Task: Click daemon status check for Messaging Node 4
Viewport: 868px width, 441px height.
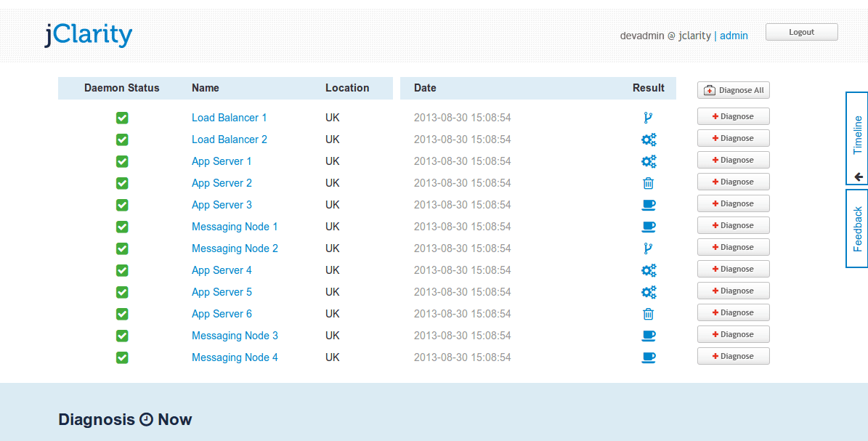Action: [122, 357]
